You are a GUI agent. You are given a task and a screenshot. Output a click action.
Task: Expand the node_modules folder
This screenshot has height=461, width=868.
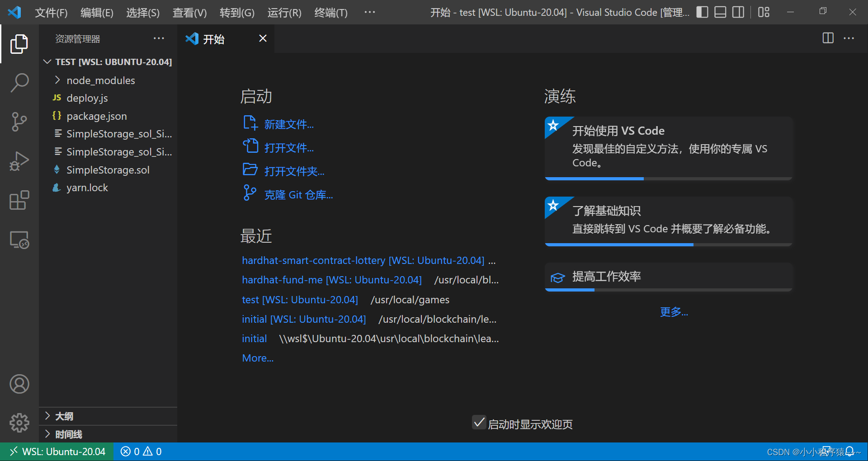coord(108,80)
